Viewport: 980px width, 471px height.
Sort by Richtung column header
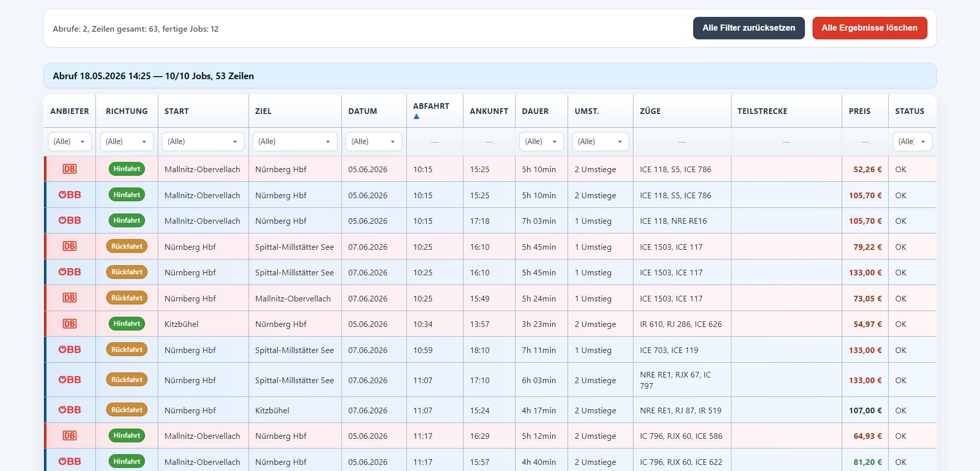click(127, 111)
